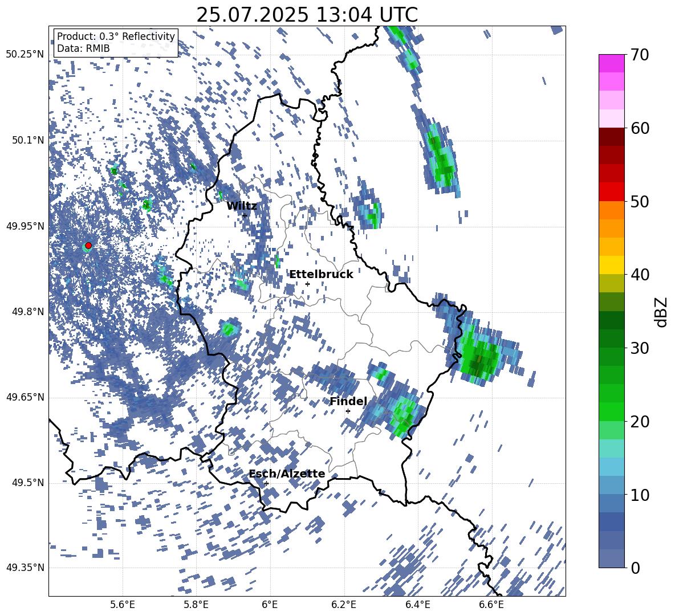Click the 50.1°N latitude label
The image size is (675, 616).
coord(28,140)
